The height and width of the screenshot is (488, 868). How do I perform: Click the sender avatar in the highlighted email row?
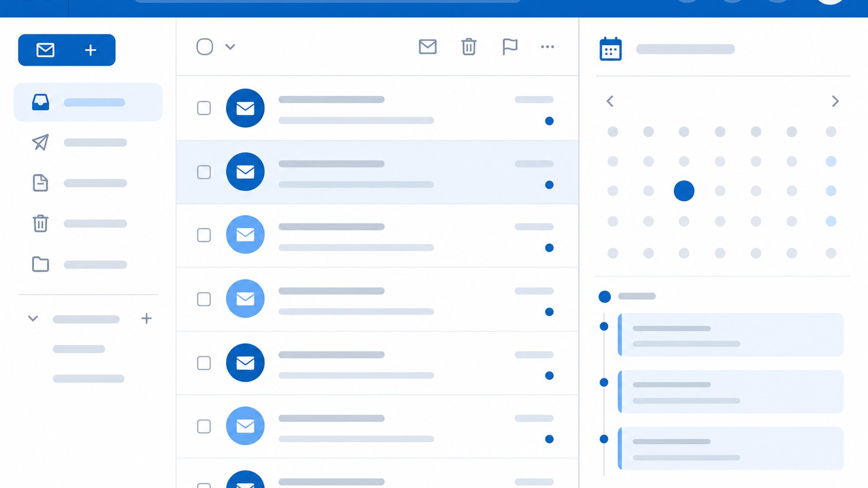click(x=245, y=172)
